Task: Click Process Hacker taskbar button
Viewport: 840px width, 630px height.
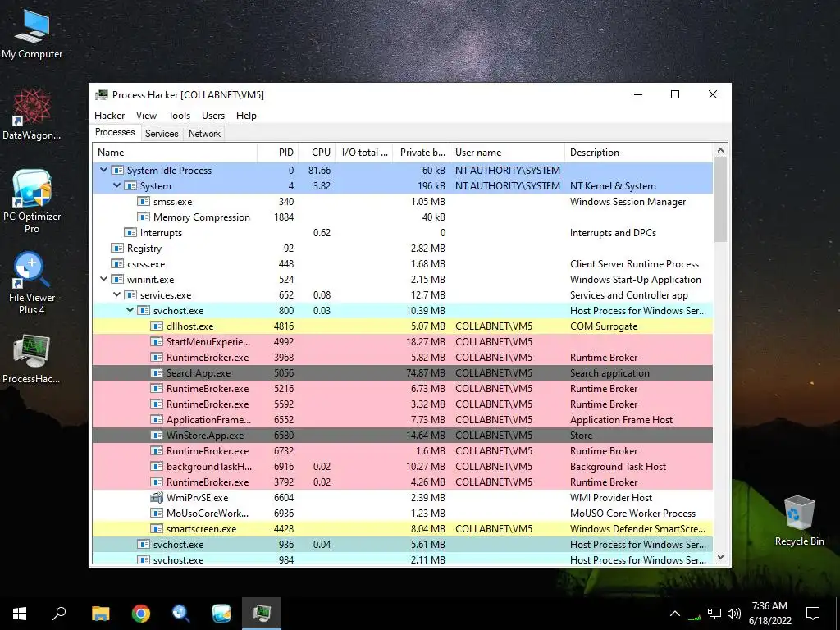Action: (x=262, y=613)
